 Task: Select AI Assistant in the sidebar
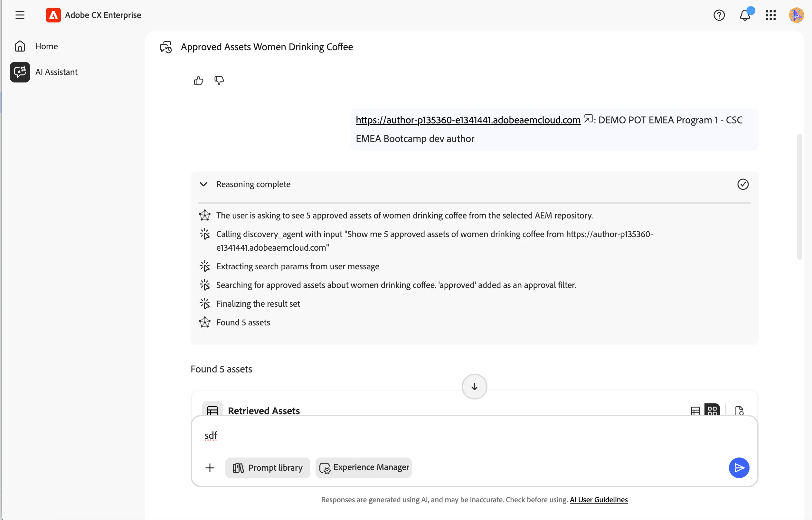[44, 72]
